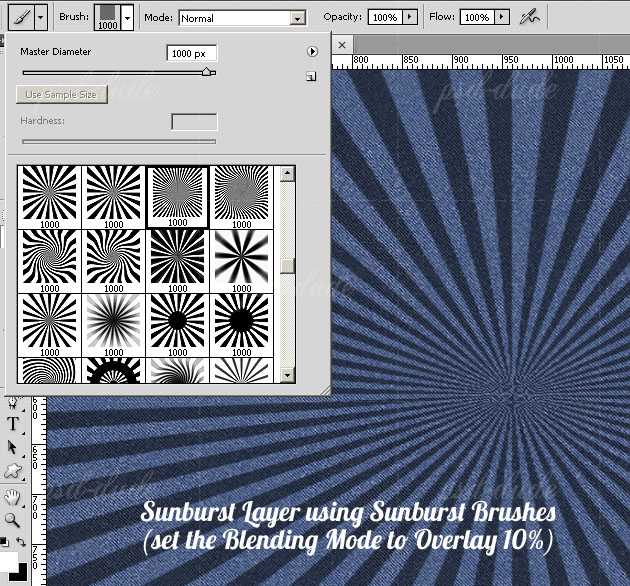Open the Opacity slider arrow

(409, 17)
